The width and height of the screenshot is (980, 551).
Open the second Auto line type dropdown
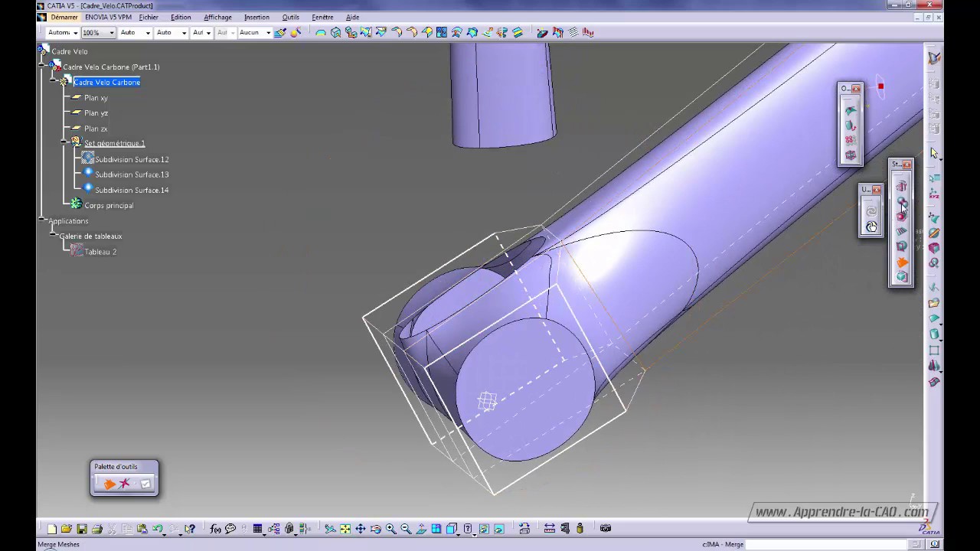171,32
